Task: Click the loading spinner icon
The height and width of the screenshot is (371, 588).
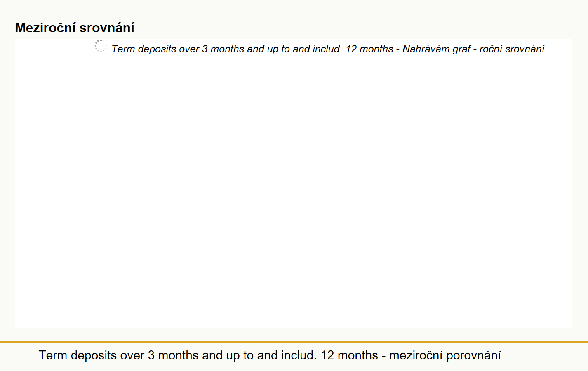Action: (101, 46)
